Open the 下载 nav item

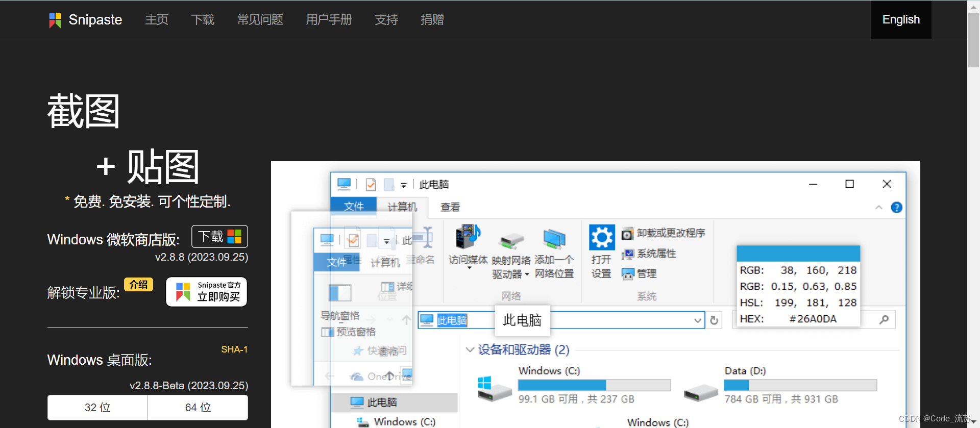pyautogui.click(x=203, y=20)
